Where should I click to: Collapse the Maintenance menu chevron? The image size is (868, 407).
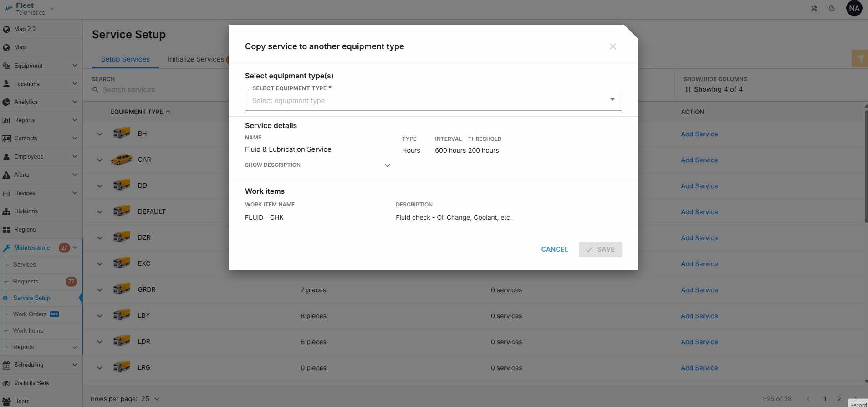tap(75, 247)
